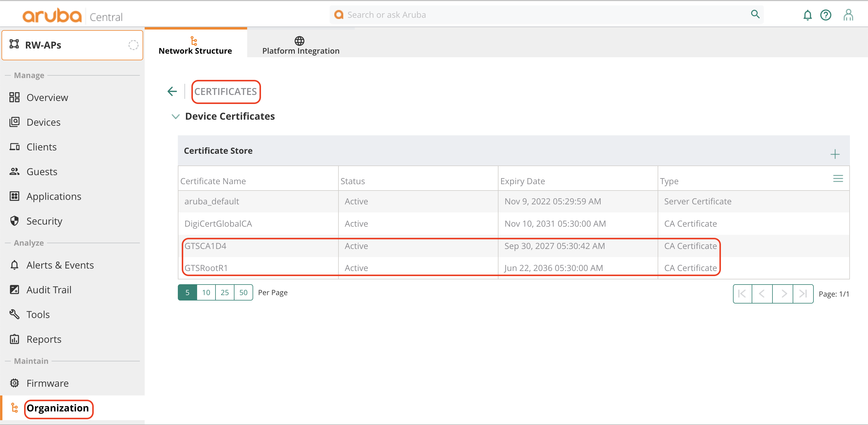The height and width of the screenshot is (425, 868).
Task: Select the DigiCertGlobalCA certificate row
Action: (514, 223)
